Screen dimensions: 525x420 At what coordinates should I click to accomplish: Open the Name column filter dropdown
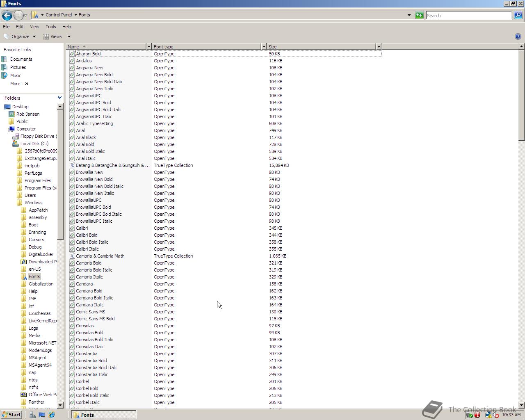[x=148, y=47]
